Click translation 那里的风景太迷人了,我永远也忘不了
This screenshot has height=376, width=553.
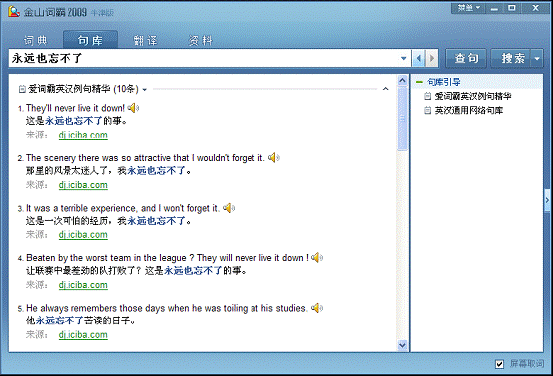(x=109, y=171)
